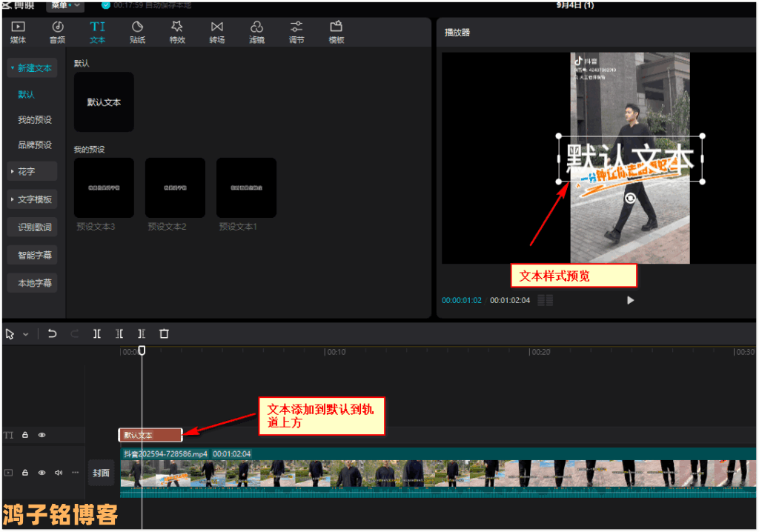759x532 pixels.
Task: Expand the 文字模板 category
Action: click(32, 199)
